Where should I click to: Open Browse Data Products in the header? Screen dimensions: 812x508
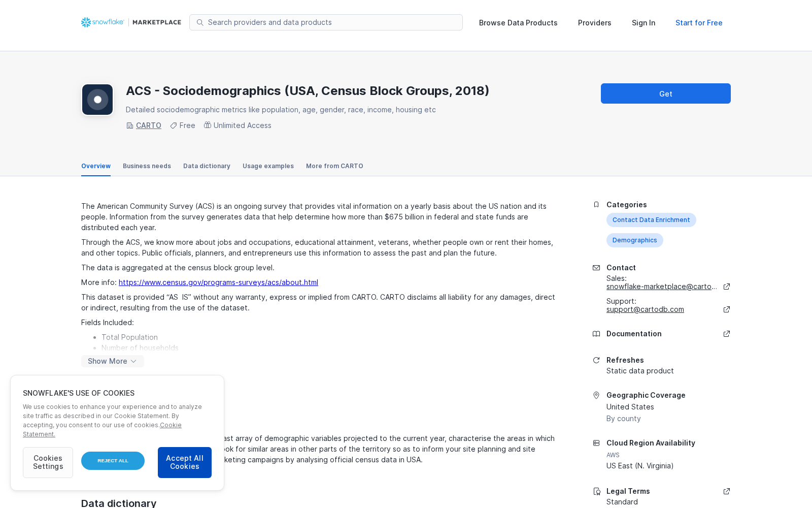[x=518, y=23]
